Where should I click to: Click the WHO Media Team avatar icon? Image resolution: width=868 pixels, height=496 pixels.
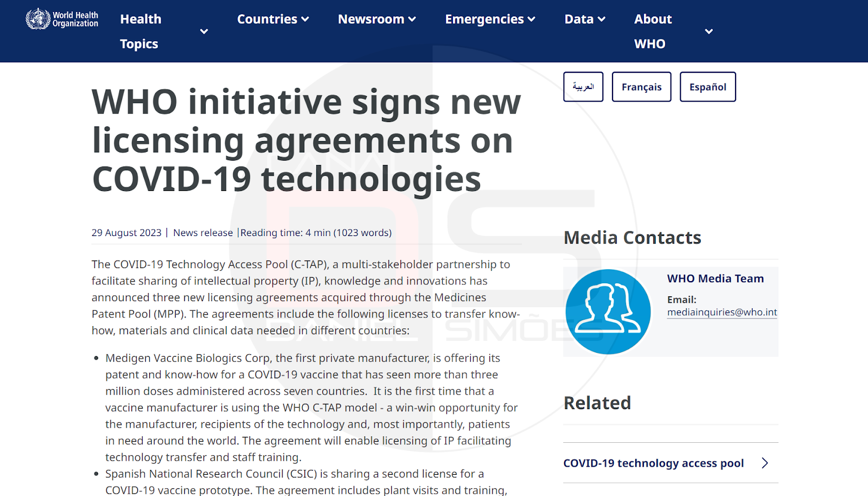tap(608, 311)
